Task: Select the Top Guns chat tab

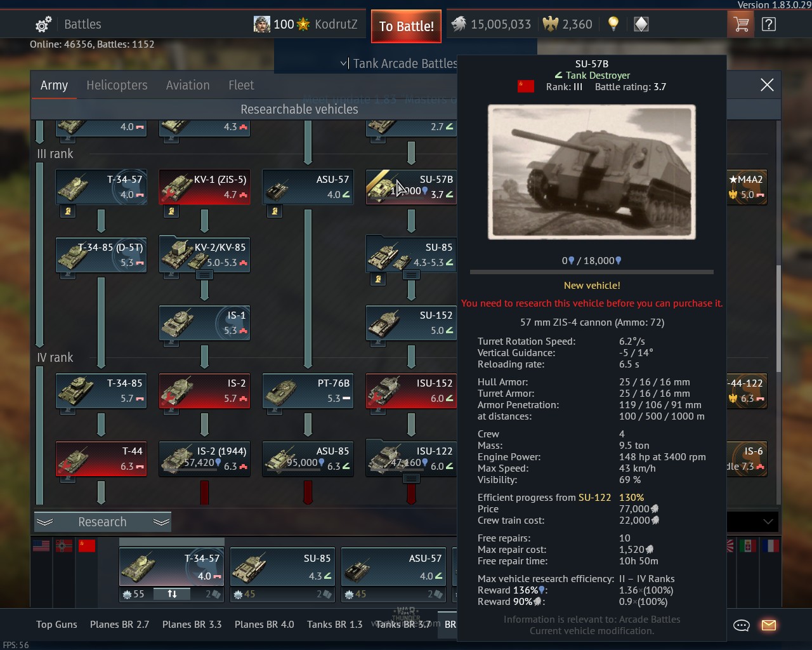Action: (56, 625)
